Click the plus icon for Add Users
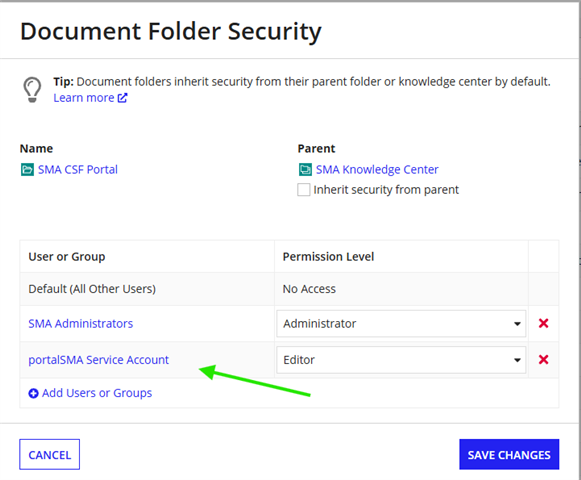This screenshot has width=581, height=480. coord(33,393)
